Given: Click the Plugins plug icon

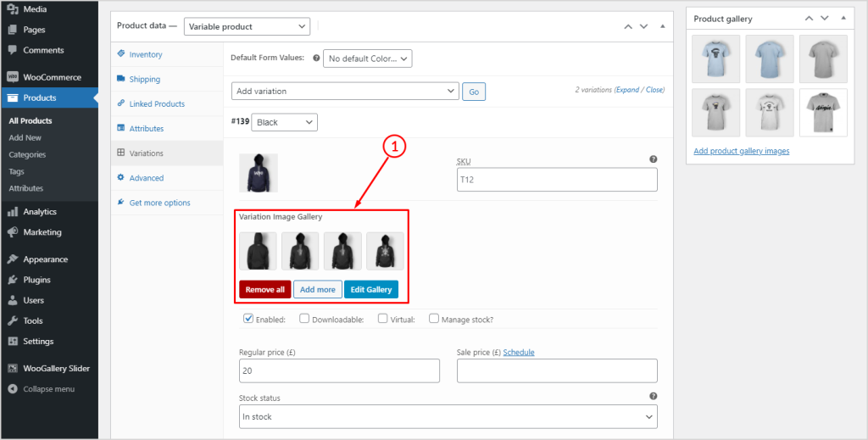Looking at the screenshot, I should pyautogui.click(x=13, y=280).
